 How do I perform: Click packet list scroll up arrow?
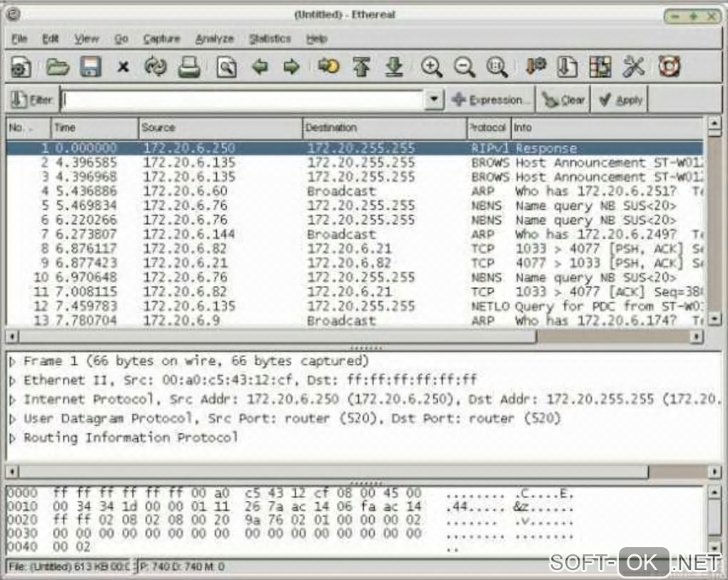coord(714,124)
